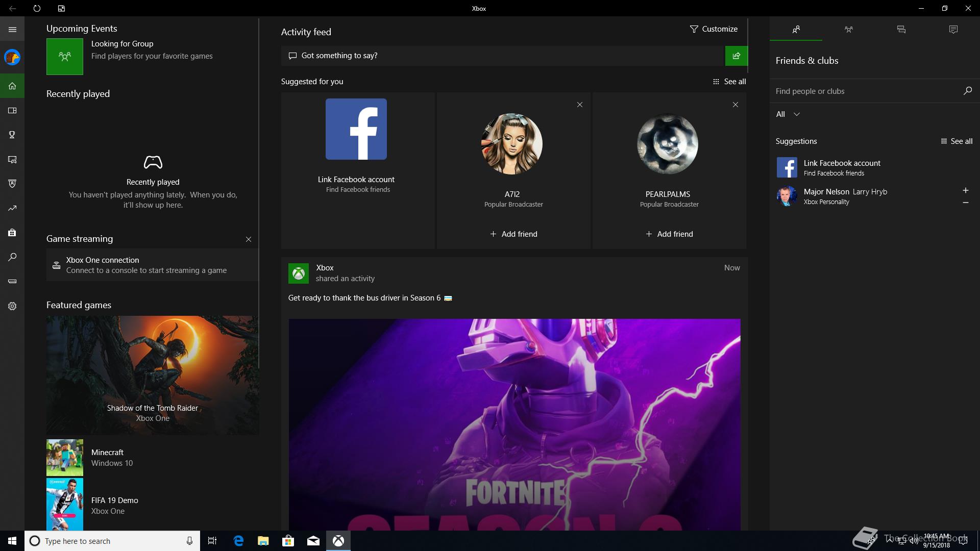Click Facebook icon in Friends suggestions list

(x=787, y=167)
